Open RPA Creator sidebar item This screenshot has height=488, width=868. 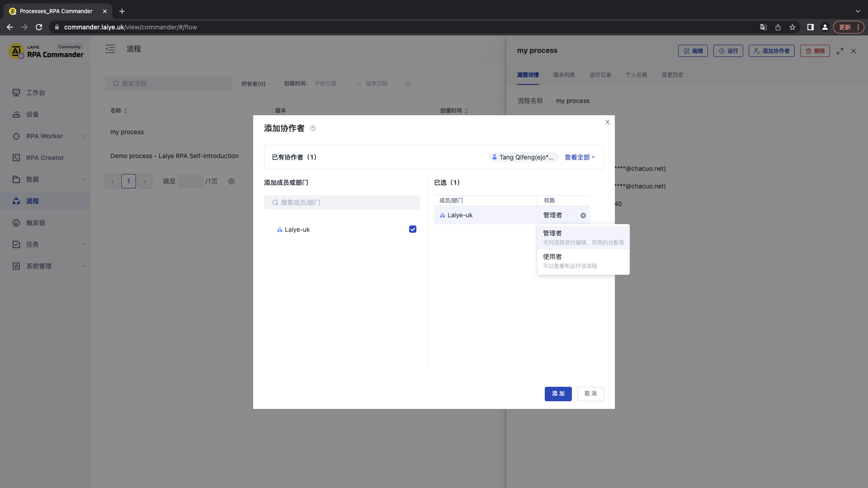[x=45, y=158]
